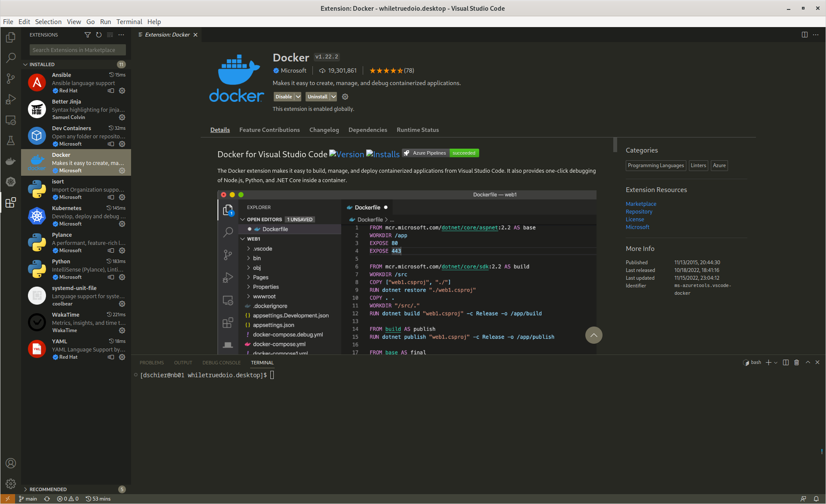
Task: Open the Search view in activity bar
Action: pyautogui.click(x=11, y=58)
